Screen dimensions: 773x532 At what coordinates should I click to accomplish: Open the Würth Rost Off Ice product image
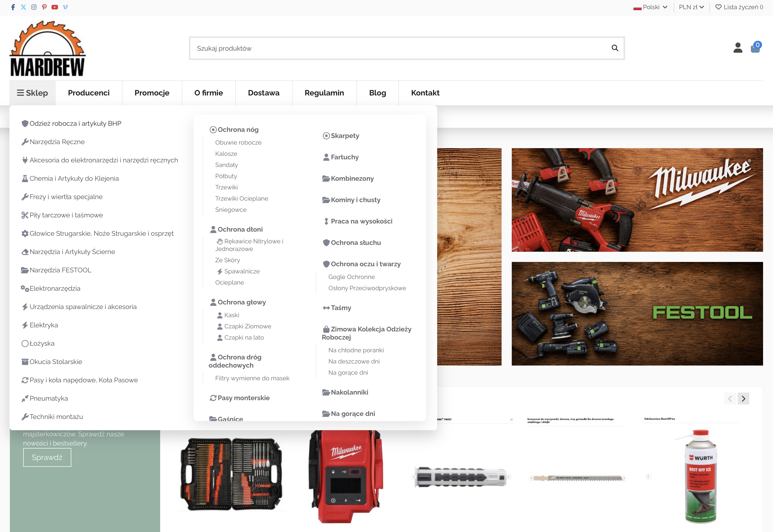700,477
